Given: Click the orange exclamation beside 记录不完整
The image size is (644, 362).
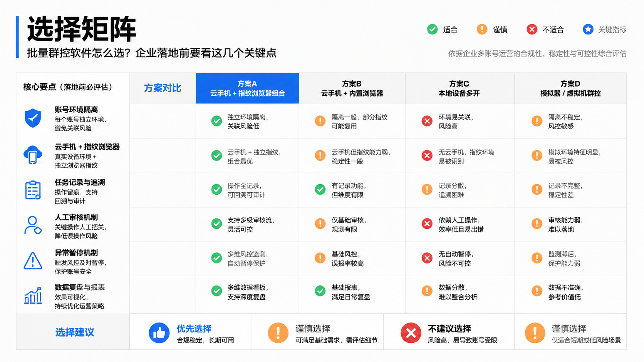Looking at the screenshot, I should (x=537, y=189).
